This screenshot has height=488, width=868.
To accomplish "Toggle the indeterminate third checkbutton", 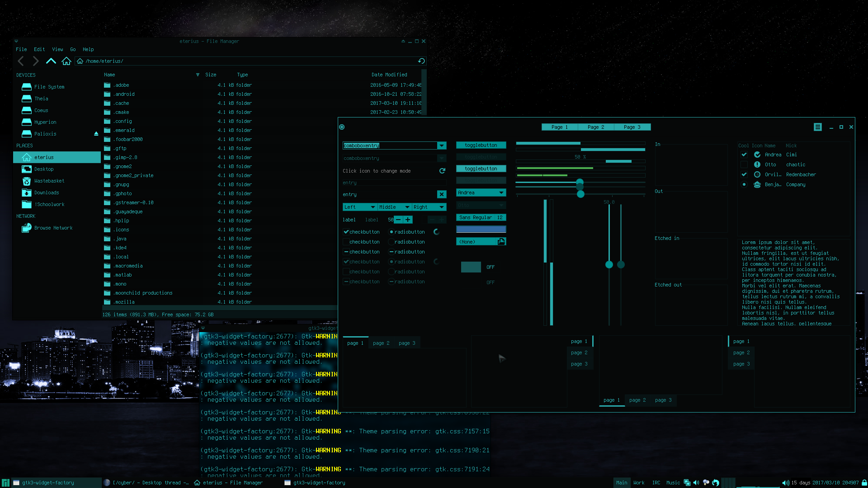I will coord(346,252).
